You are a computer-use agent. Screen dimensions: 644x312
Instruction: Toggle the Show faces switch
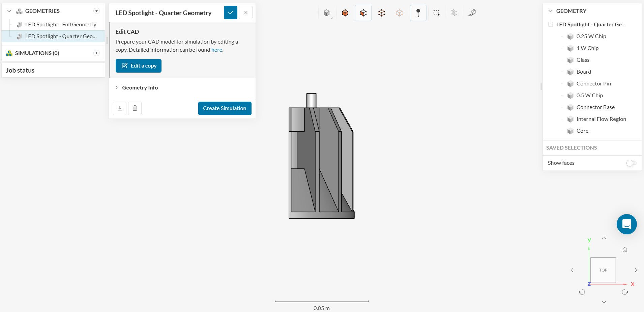(632, 163)
